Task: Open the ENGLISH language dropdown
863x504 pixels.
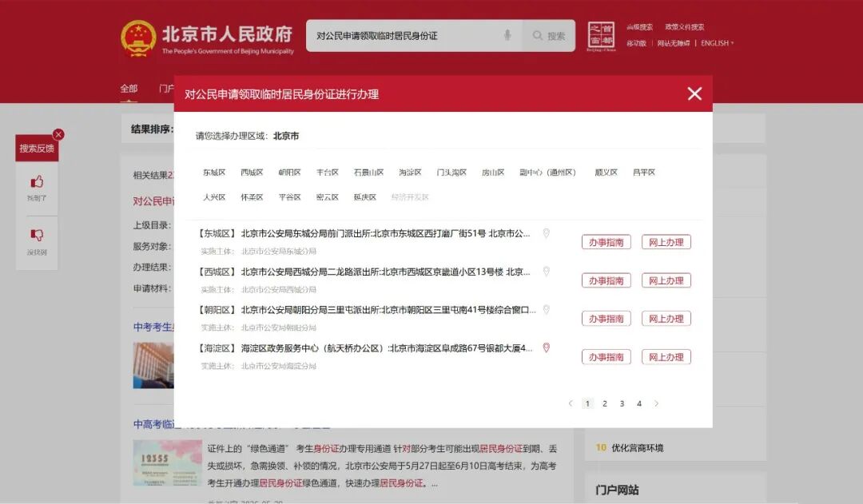Action: point(717,43)
